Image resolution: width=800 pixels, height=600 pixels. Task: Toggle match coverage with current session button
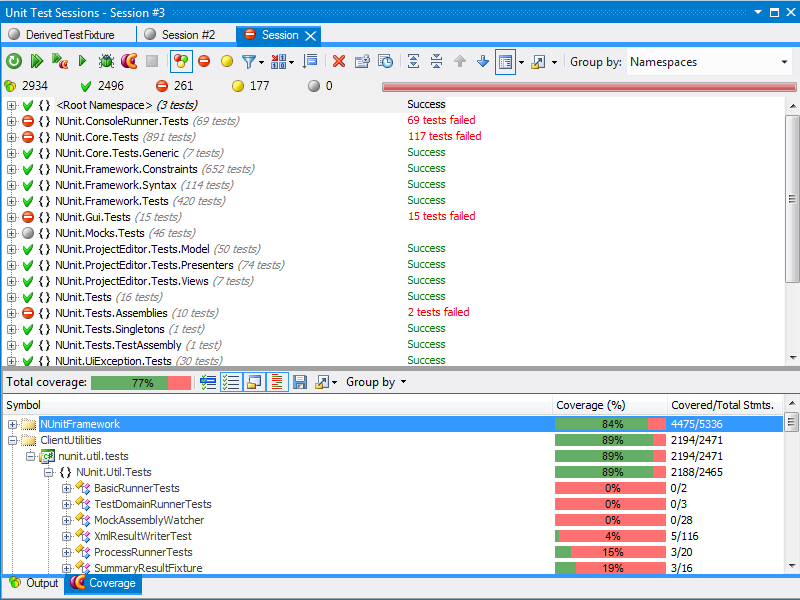208,382
